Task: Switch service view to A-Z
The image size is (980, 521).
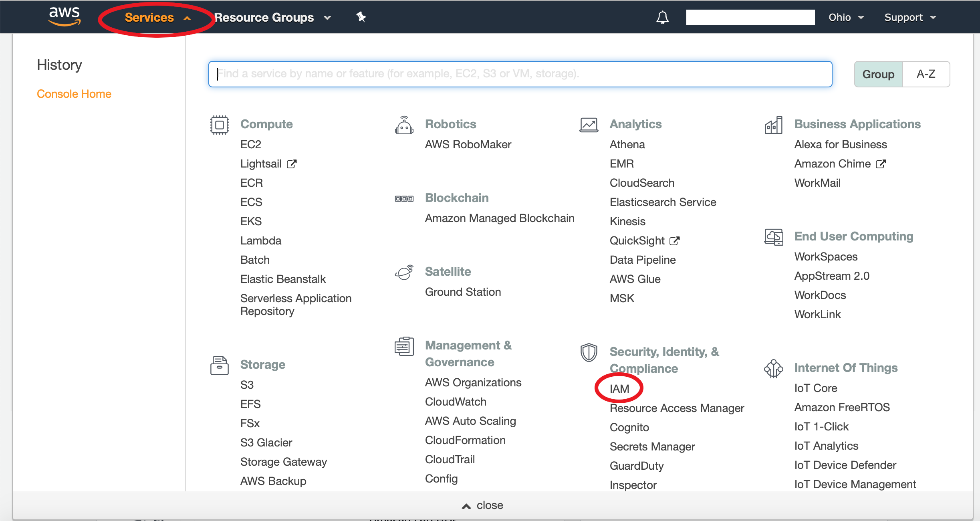Action: tap(926, 74)
